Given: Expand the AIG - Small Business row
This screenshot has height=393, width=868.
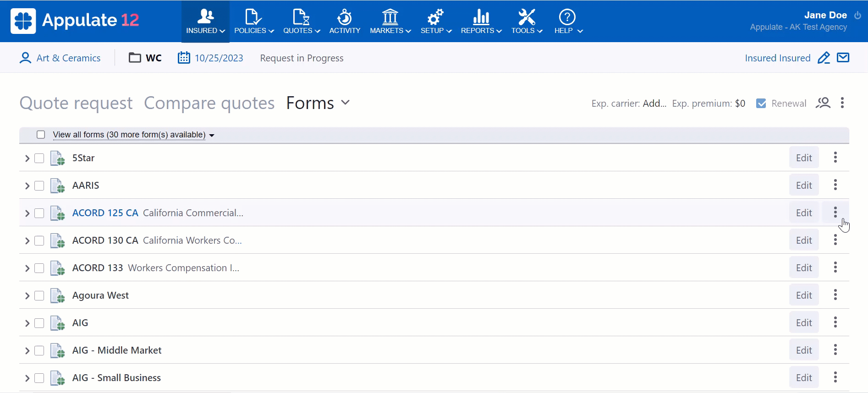Looking at the screenshot, I should [27, 378].
